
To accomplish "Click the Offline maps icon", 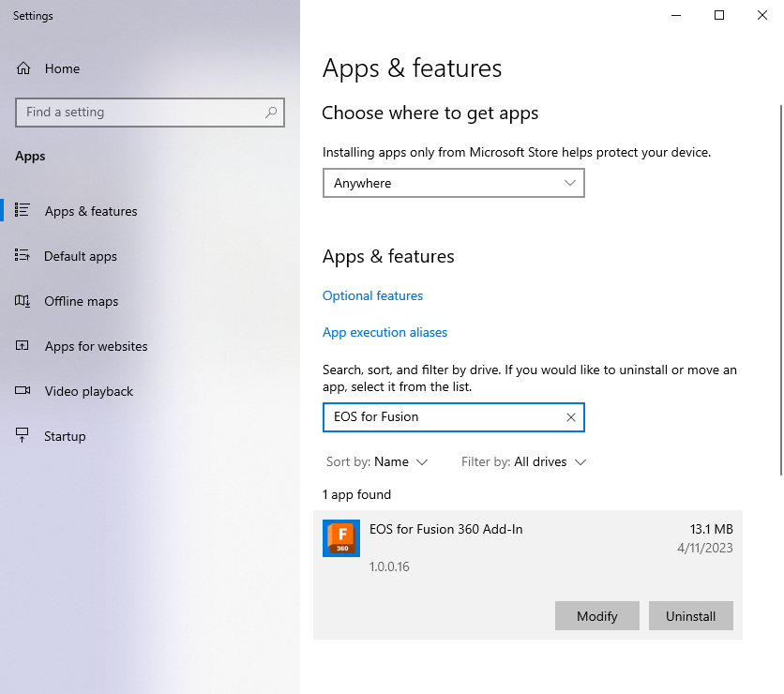I will [23, 301].
